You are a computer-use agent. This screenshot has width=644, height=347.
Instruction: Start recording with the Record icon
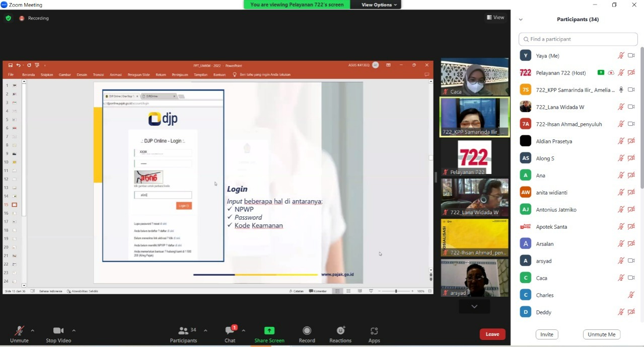tap(307, 331)
